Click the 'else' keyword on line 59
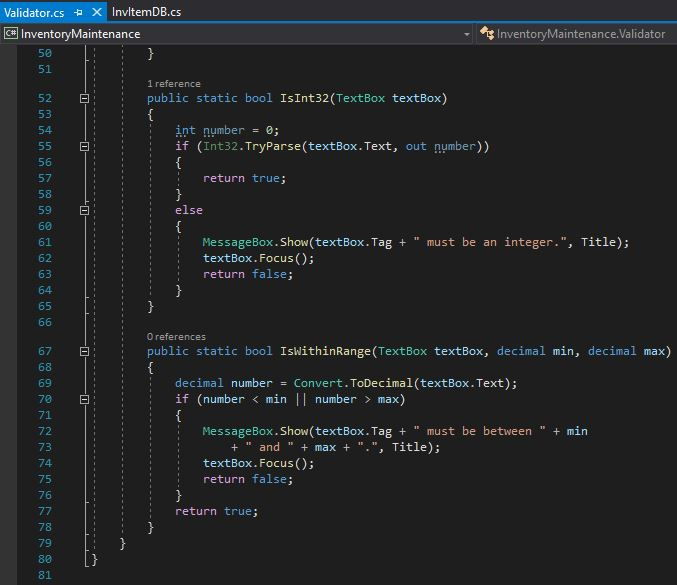Screen dimensions: 677x585 click(189, 210)
